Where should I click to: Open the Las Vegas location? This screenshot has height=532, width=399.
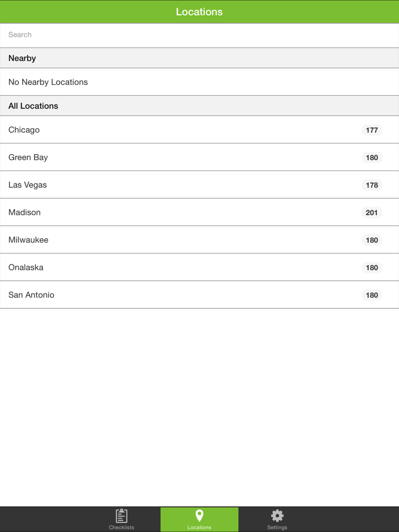199,185
